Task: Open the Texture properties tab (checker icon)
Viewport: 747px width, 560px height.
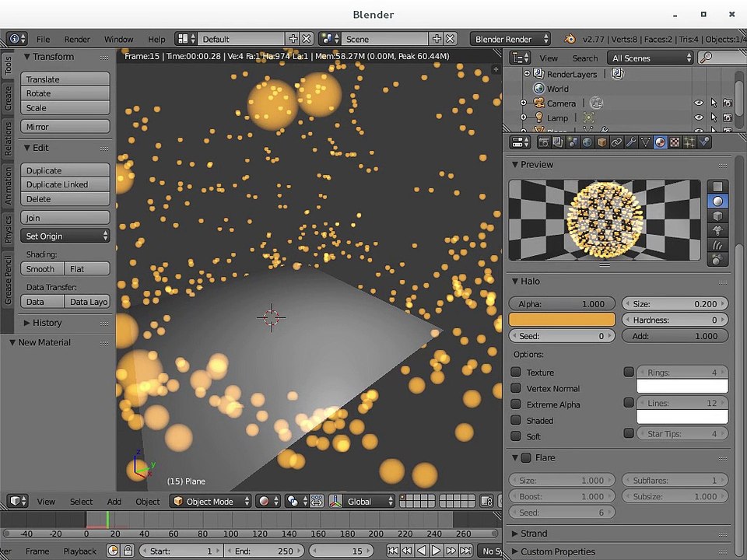Action: coord(675,142)
